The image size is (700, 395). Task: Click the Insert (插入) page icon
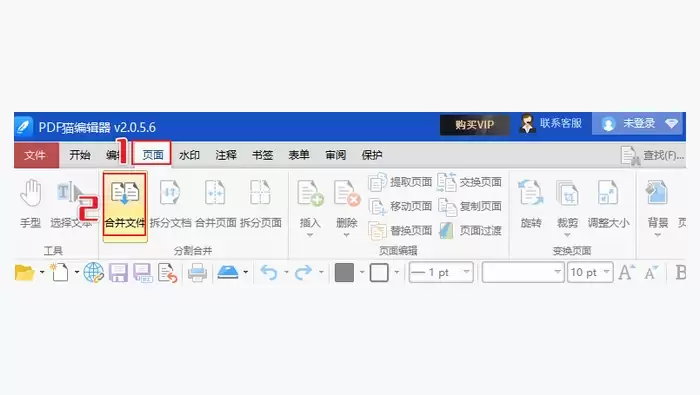pos(310,193)
